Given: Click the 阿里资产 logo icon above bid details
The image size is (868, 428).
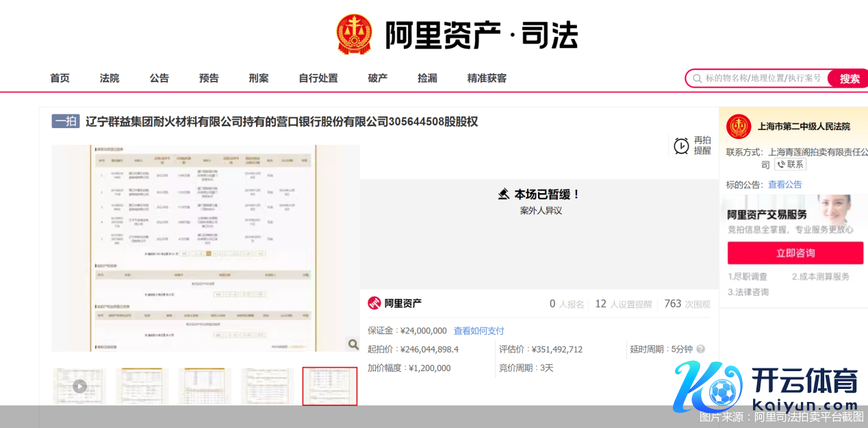Looking at the screenshot, I should 375,303.
